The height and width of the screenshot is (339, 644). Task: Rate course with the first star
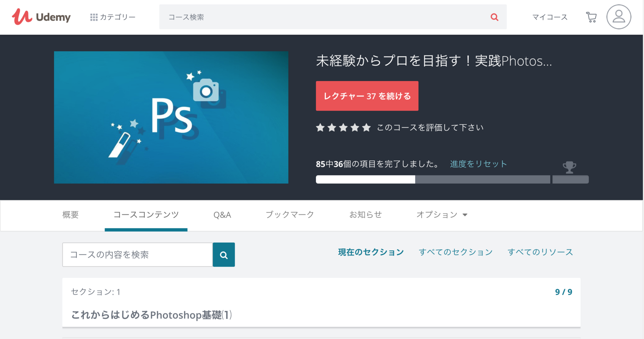pyautogui.click(x=320, y=128)
